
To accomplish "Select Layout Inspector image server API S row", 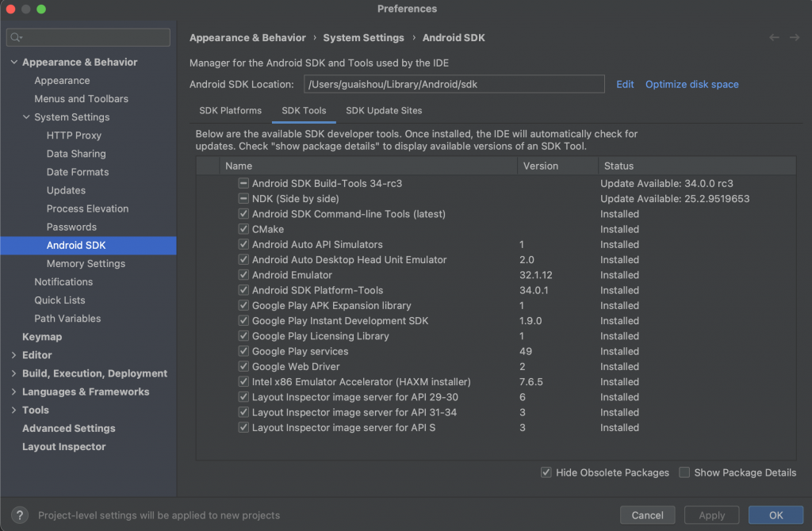I will pyautogui.click(x=496, y=427).
